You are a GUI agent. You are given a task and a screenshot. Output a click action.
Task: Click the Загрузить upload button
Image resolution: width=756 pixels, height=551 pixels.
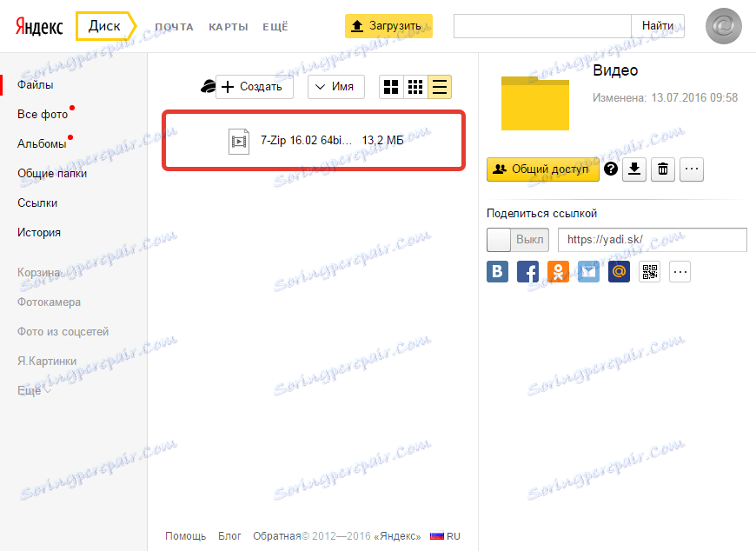[388, 26]
